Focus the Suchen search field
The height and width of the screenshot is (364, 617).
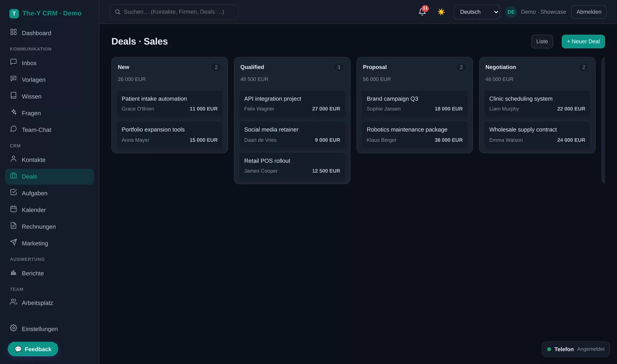click(x=174, y=12)
